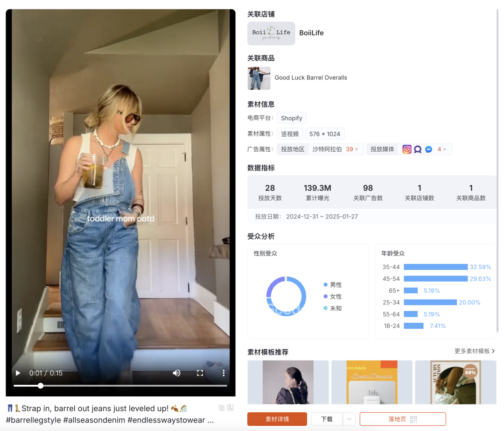Seek along the video progress bar

point(120,386)
